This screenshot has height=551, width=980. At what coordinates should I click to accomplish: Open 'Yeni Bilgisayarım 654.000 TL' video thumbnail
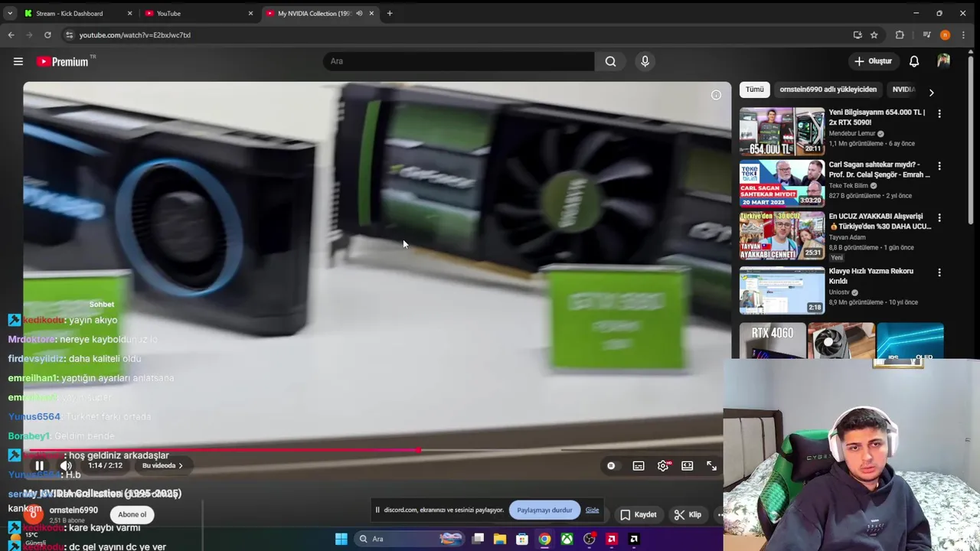pyautogui.click(x=782, y=131)
